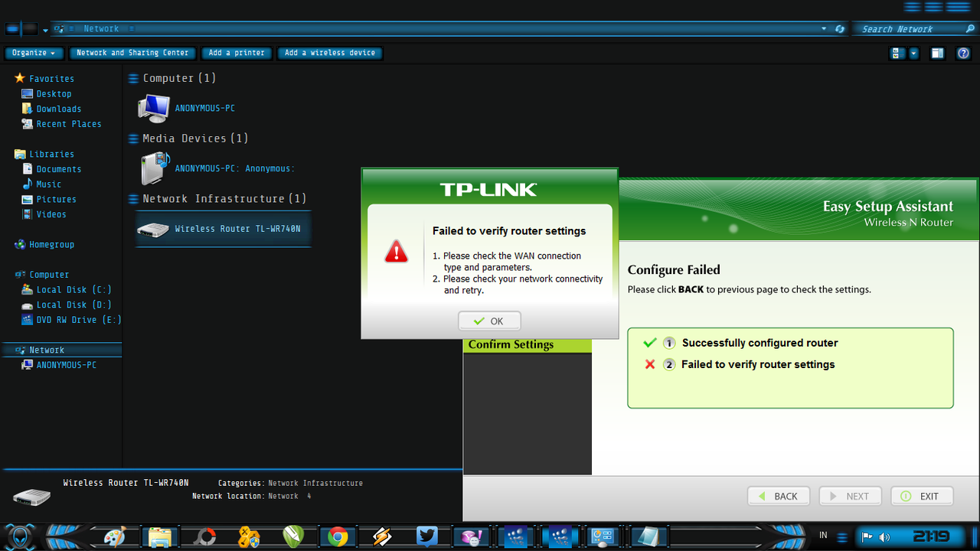Screen dimensions: 980x551
Task: Open Network and Sharing Center
Action: [x=132, y=53]
